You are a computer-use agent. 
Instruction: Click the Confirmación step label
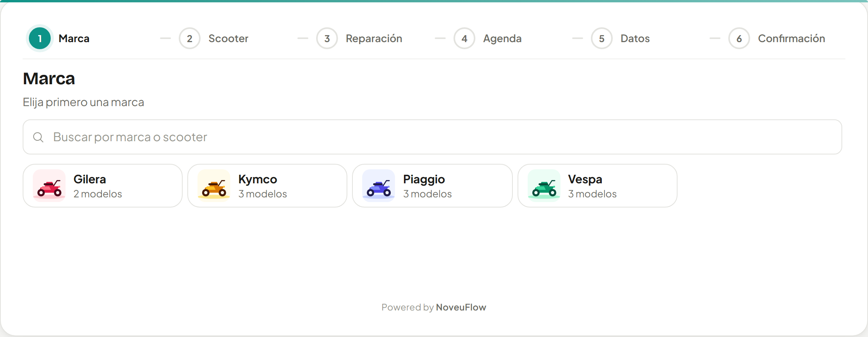[x=792, y=39]
